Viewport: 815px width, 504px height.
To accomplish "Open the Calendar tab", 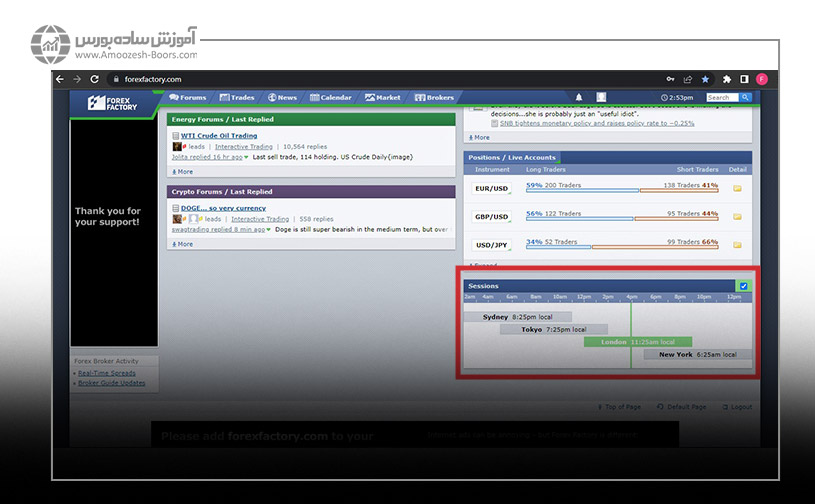I will click(x=330, y=98).
